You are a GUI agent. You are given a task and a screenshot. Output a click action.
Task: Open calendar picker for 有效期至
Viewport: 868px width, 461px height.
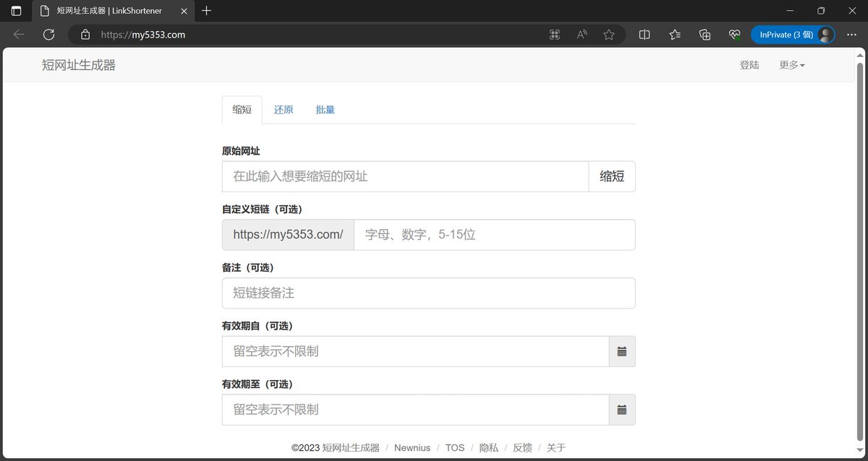pos(622,410)
